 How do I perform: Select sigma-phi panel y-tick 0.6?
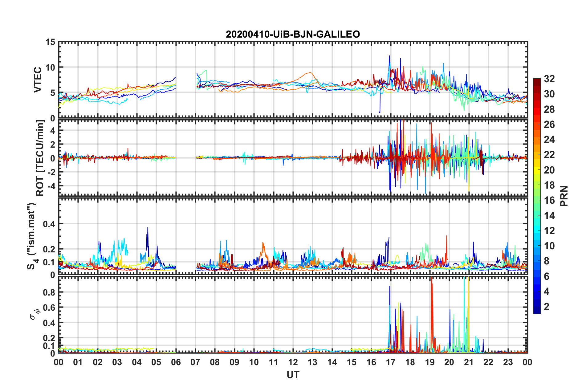49,308
